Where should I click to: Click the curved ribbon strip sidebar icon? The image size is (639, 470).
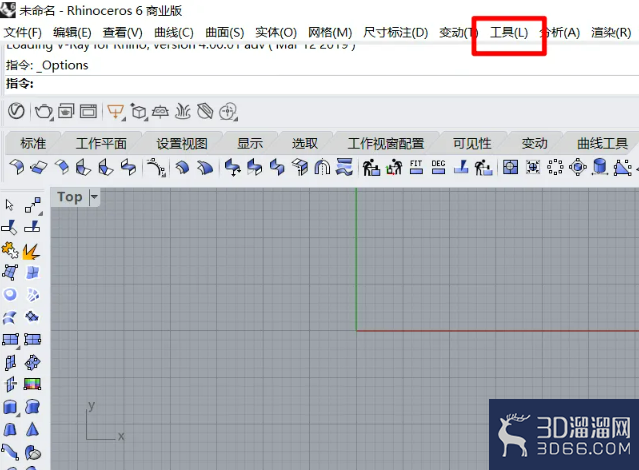point(10,451)
